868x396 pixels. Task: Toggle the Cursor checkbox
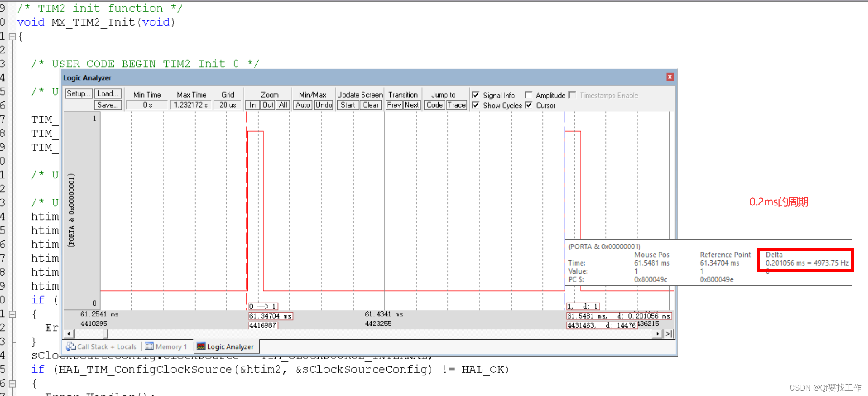point(528,105)
